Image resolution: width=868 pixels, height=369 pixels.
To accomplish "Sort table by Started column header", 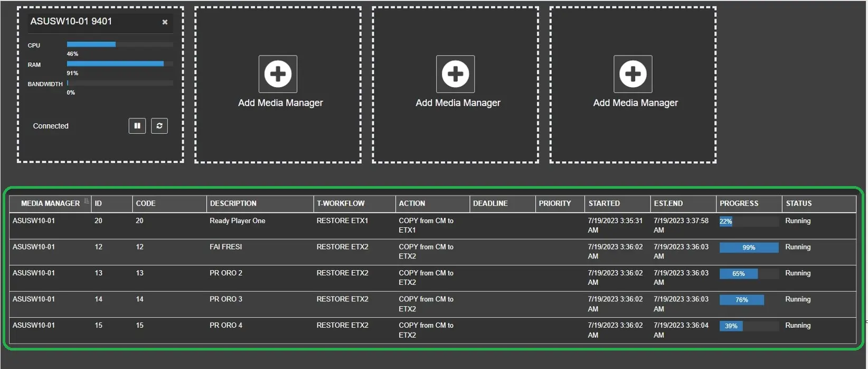I will (604, 204).
